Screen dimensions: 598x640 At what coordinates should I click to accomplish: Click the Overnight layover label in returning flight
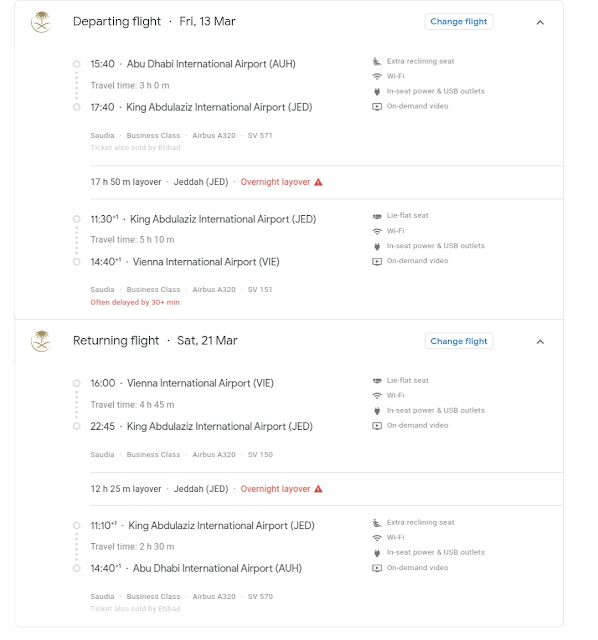(x=275, y=489)
